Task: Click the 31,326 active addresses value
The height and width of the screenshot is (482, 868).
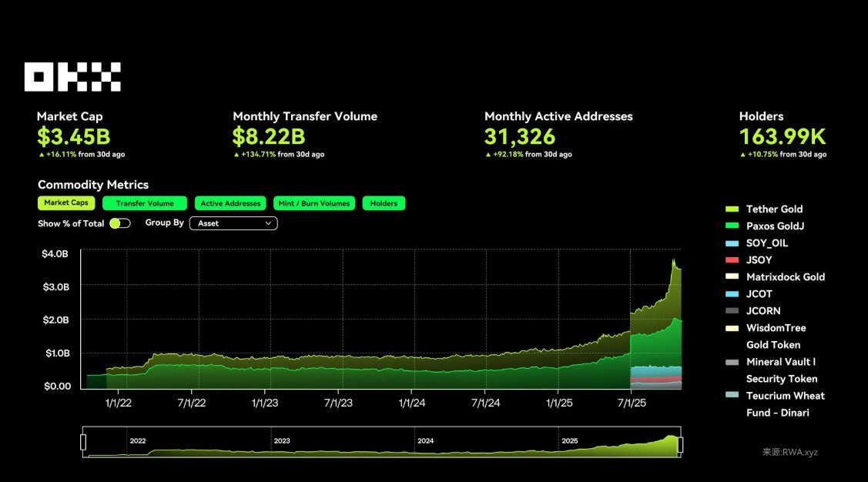Action: pyautogui.click(x=520, y=137)
